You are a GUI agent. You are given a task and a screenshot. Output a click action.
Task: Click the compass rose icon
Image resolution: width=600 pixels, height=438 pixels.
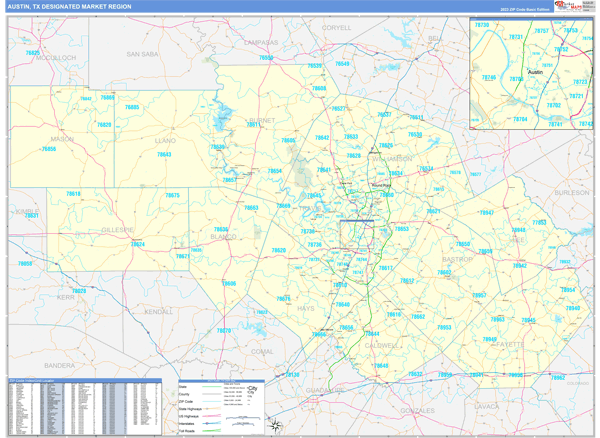point(276,425)
